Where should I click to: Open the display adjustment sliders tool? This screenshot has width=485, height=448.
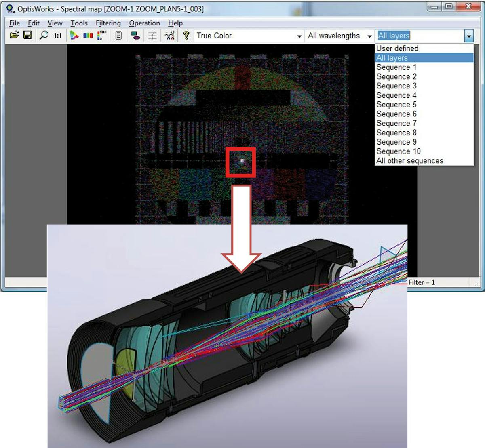(x=152, y=36)
